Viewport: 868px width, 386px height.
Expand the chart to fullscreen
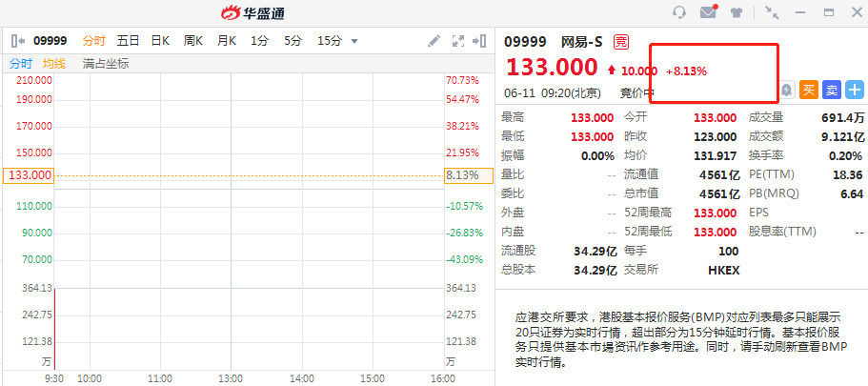[x=457, y=40]
